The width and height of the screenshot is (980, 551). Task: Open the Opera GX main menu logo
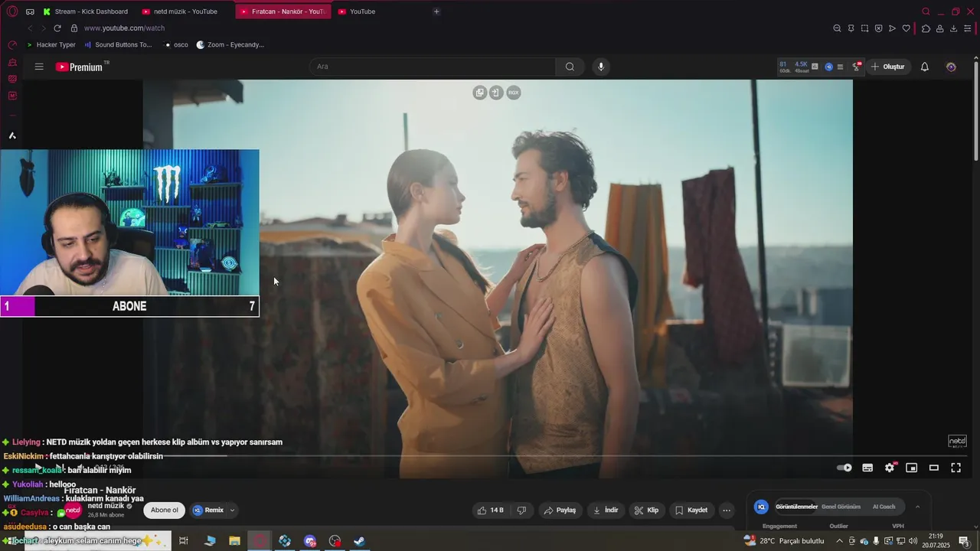coord(12,11)
